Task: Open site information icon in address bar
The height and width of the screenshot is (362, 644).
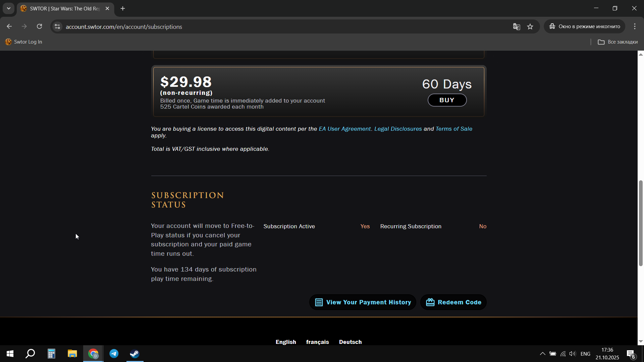Action: tap(57, 27)
